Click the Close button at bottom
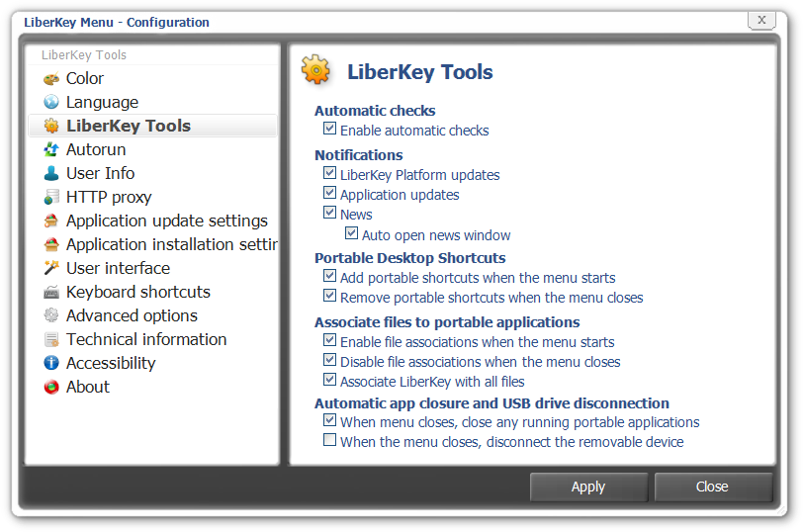Screen dimensions: 803x532 (x=712, y=487)
